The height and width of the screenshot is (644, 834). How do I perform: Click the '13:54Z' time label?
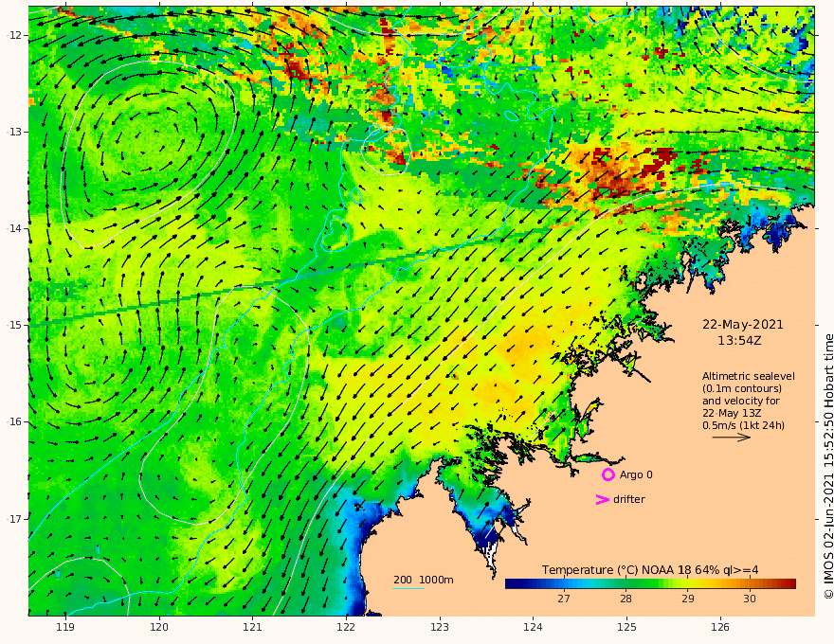tap(739, 341)
